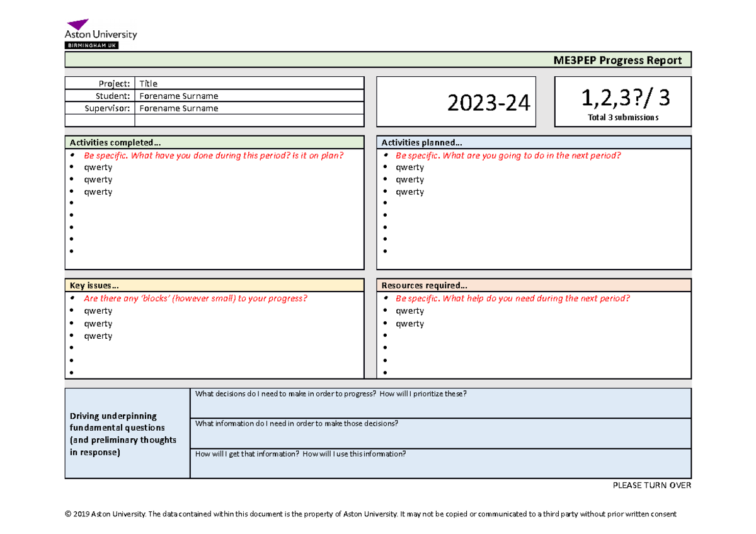Click the PLEASE TURN OVER text
This screenshot has height=534, width=756.
[x=651, y=486]
